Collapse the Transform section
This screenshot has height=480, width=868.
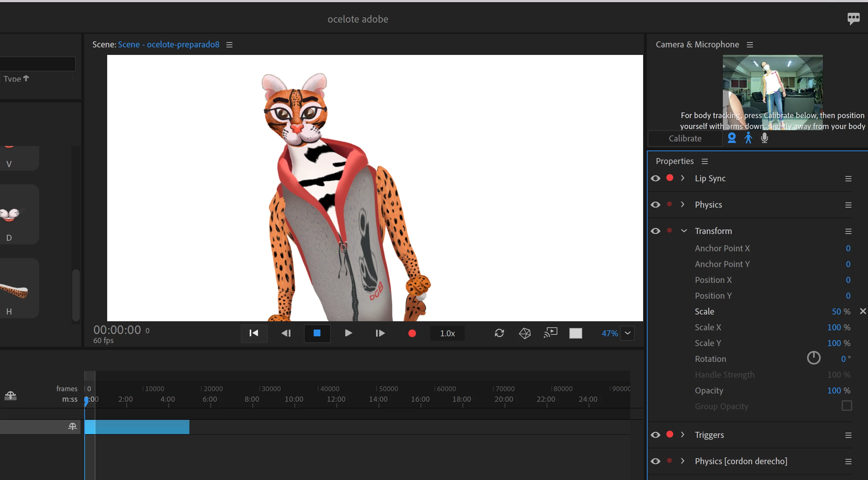pyautogui.click(x=684, y=231)
